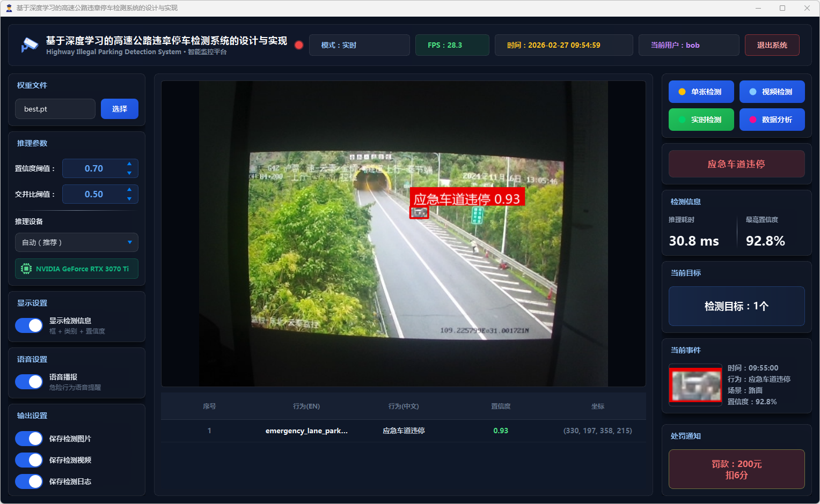Turn off save detection images toggle
The width and height of the screenshot is (820, 504).
[x=29, y=439]
